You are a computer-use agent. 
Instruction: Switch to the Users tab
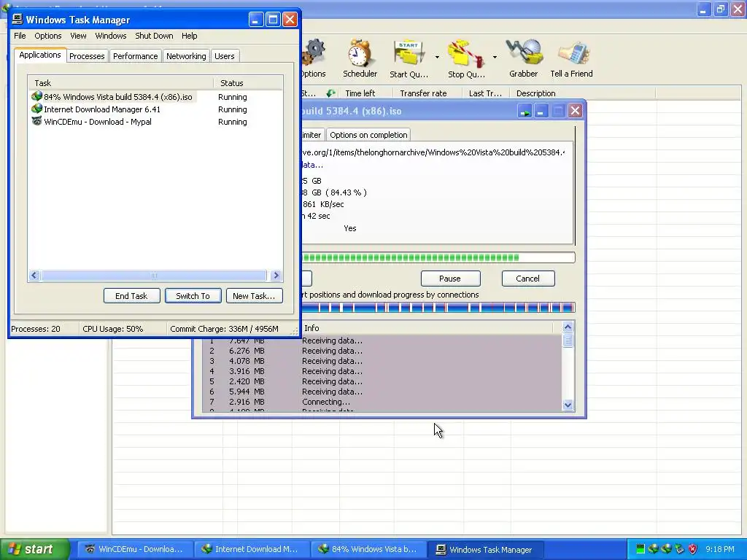[x=225, y=56]
